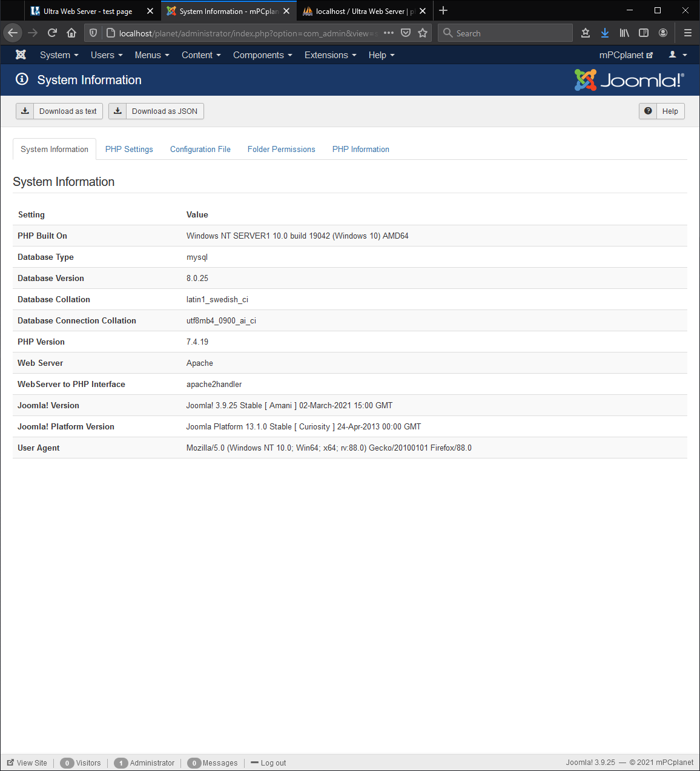Screen dimensions: 700x771
Task: Expand the Menus dropdown
Action: click(x=152, y=55)
